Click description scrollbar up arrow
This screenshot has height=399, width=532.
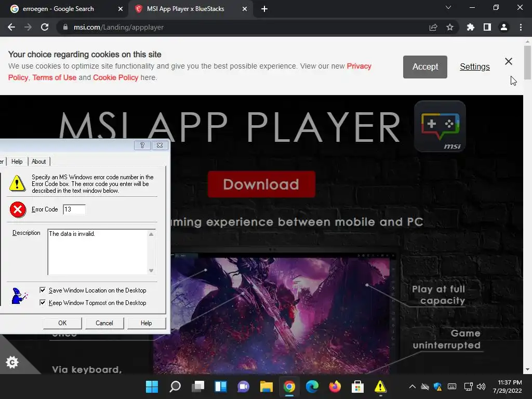tap(151, 234)
